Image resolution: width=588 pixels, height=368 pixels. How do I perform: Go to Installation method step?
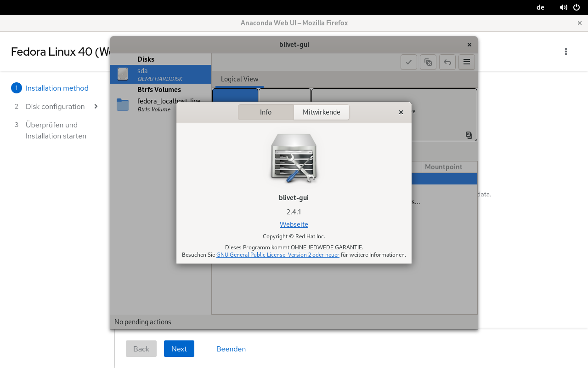pos(57,88)
